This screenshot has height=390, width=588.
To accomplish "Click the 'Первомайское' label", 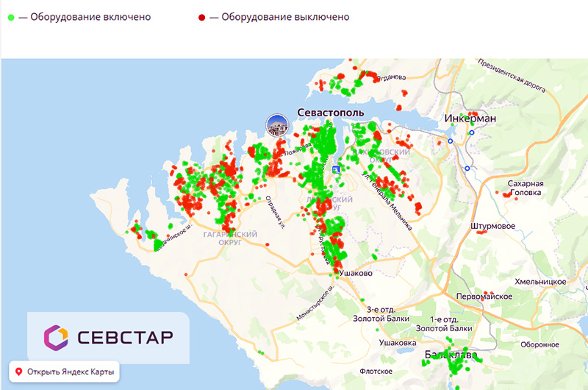I will 484,296.
